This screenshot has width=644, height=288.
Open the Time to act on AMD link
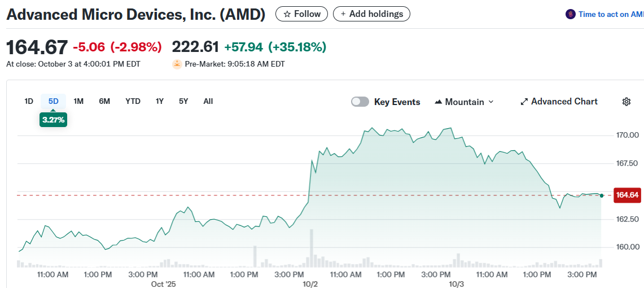tap(611, 14)
